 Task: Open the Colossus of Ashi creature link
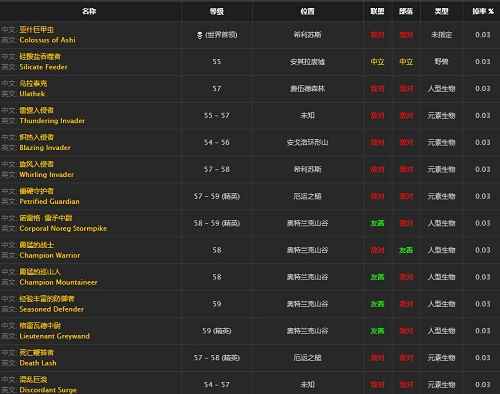(x=47, y=40)
